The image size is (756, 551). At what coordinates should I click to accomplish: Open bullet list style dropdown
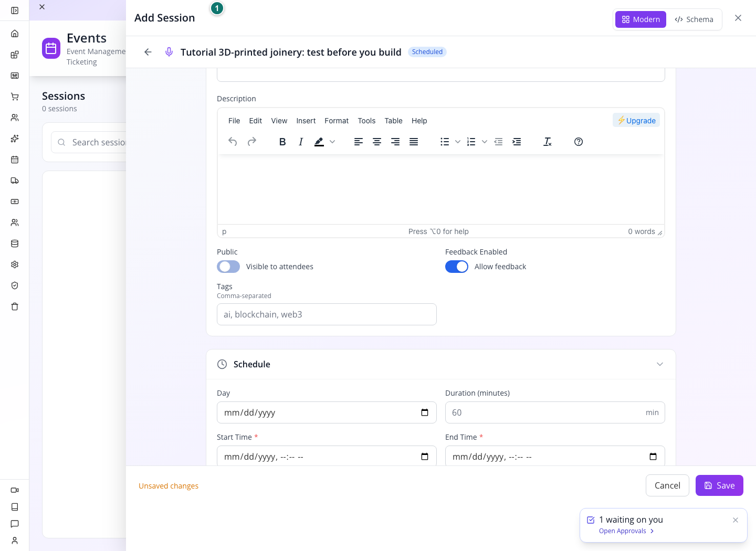point(458,142)
